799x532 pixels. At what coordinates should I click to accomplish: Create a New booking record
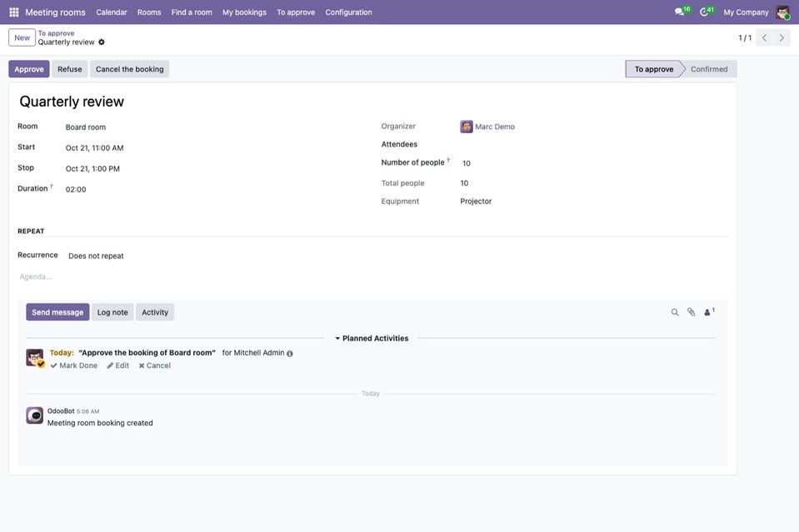(22, 37)
